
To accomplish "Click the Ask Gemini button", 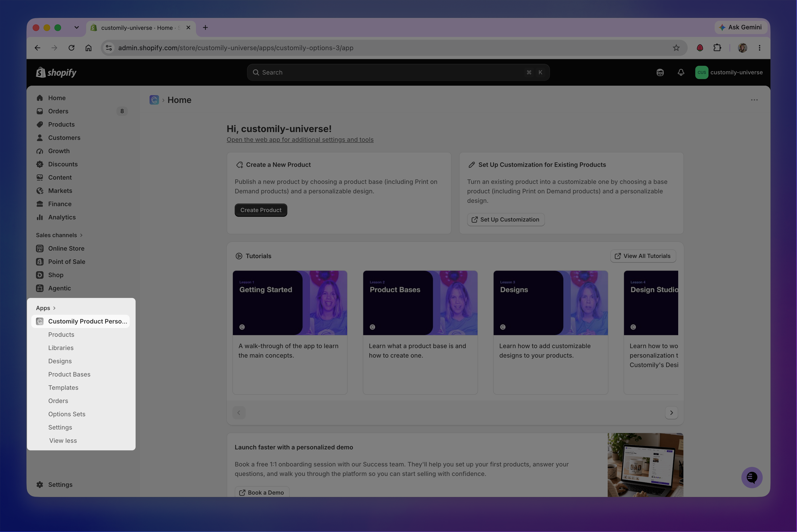I will [741, 27].
